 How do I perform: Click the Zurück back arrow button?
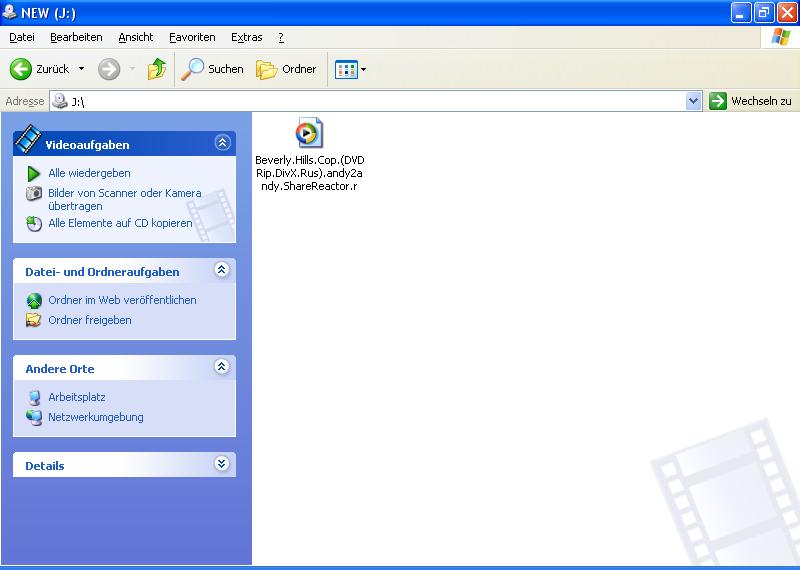40,69
